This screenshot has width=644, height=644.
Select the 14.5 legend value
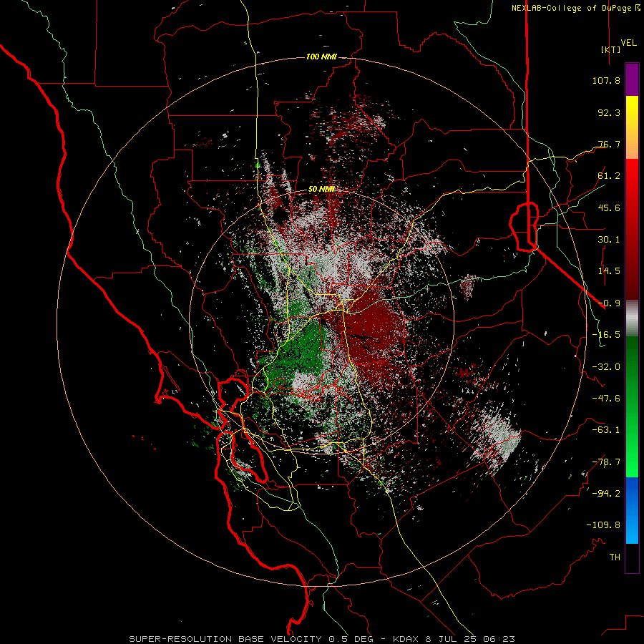(x=609, y=271)
